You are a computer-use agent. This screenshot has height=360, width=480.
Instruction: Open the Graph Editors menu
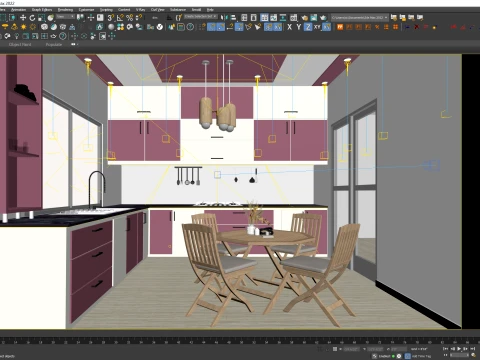point(42,10)
